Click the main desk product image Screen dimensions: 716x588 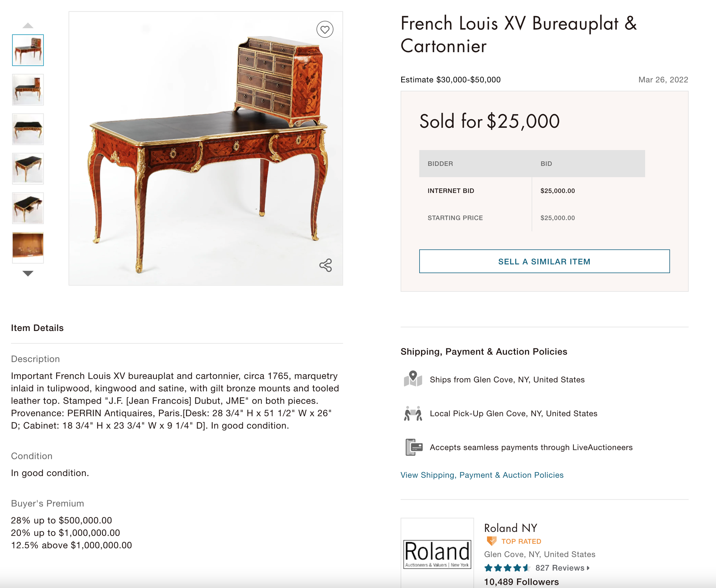(x=206, y=148)
